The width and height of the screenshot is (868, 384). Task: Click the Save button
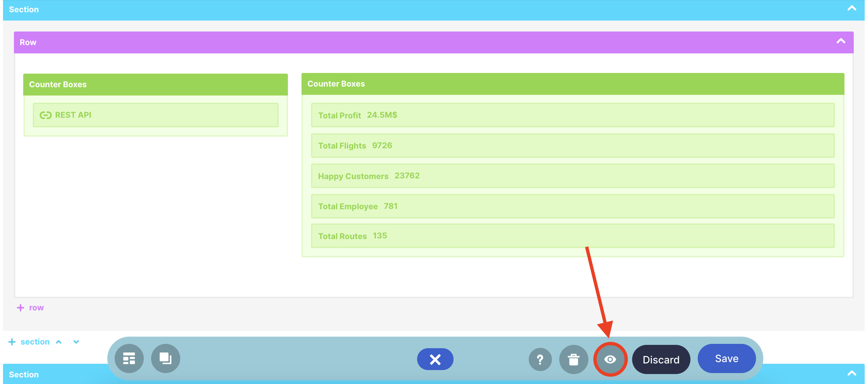(x=727, y=358)
